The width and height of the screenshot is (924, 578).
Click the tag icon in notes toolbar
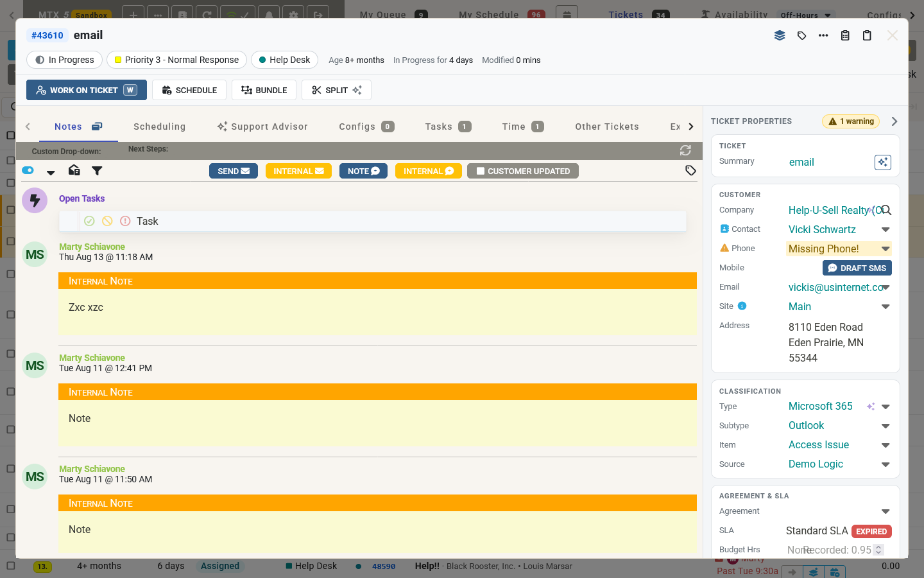click(x=690, y=171)
